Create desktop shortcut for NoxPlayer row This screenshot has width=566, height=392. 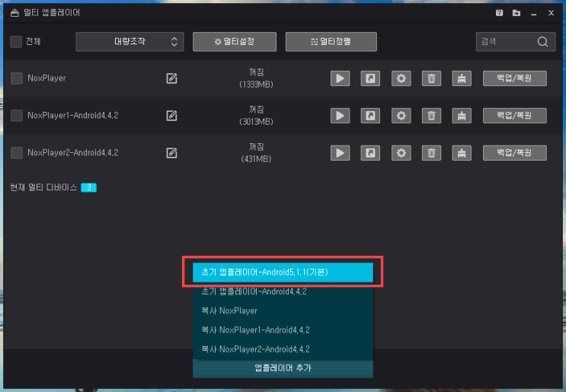370,78
